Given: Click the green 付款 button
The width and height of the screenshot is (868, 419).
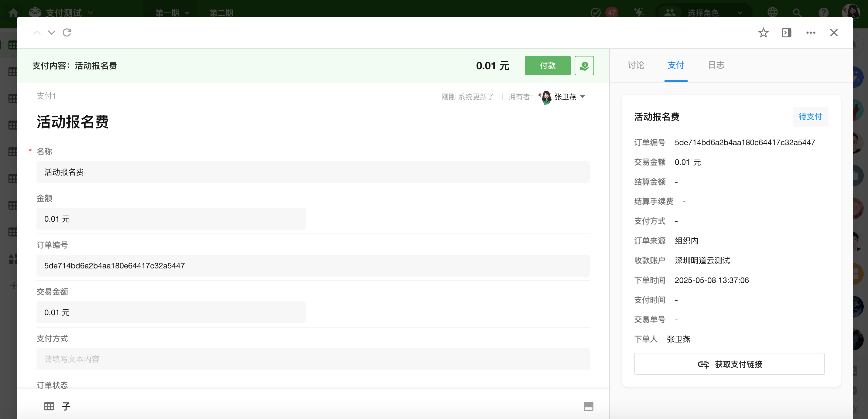Looking at the screenshot, I should [x=548, y=65].
